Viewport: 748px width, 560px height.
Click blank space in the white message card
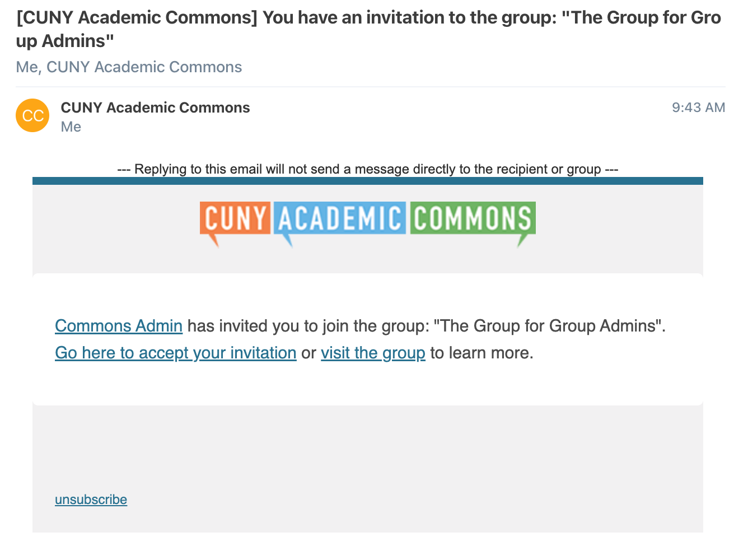click(x=368, y=384)
